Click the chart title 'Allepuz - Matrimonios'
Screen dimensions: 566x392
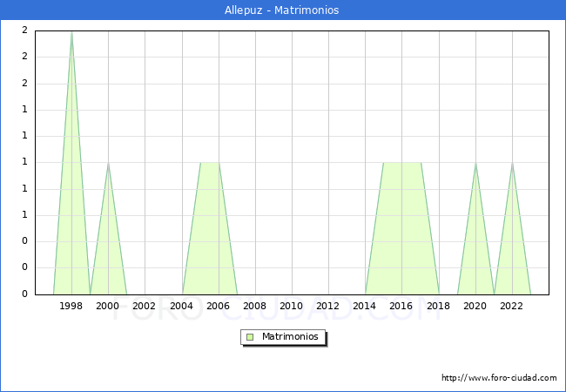click(x=281, y=10)
